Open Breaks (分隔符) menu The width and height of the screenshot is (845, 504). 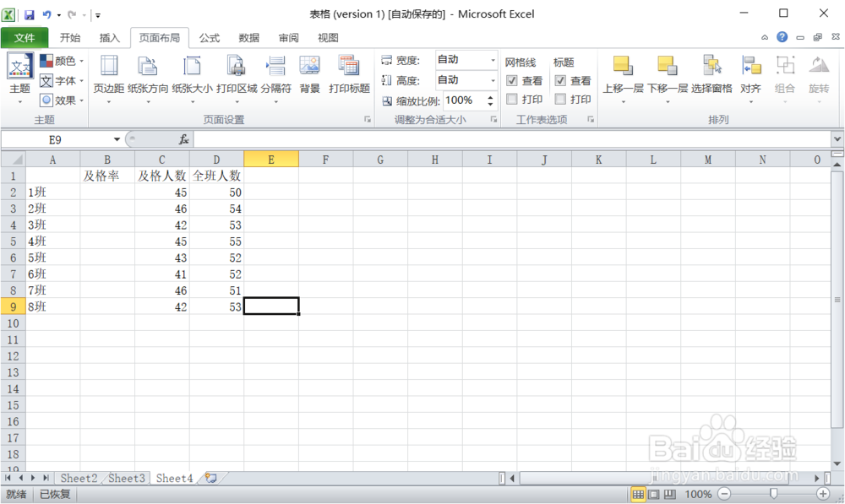276,79
